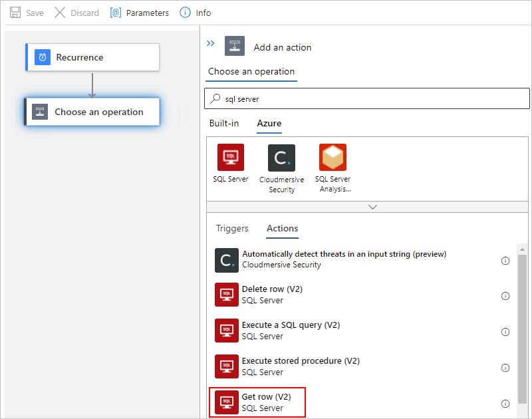Image resolution: width=532 pixels, height=419 pixels.
Task: Choose the SQL Server Analysis connector icon
Action: pos(332,157)
